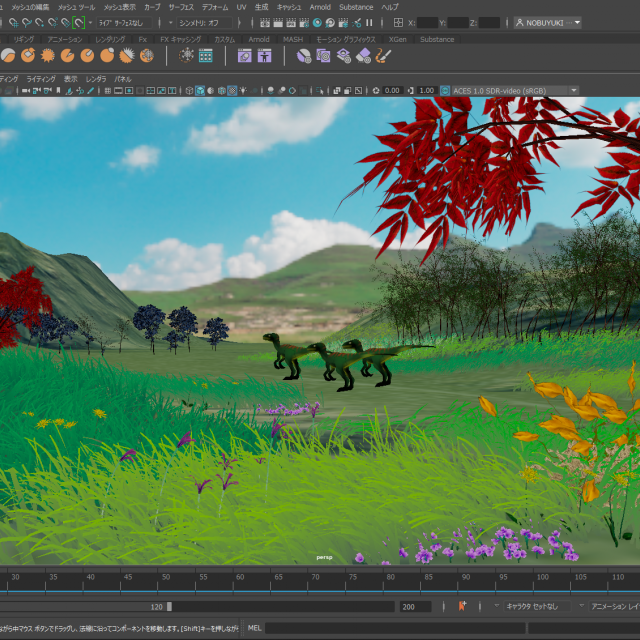Open the メッシュ表示 menu
640x640 pixels.
click(x=120, y=7)
